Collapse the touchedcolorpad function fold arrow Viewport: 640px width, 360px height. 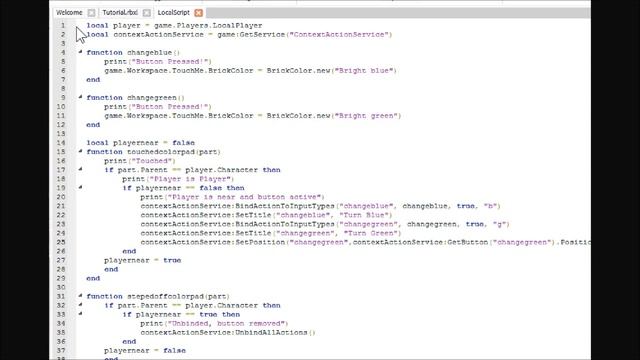(80, 151)
